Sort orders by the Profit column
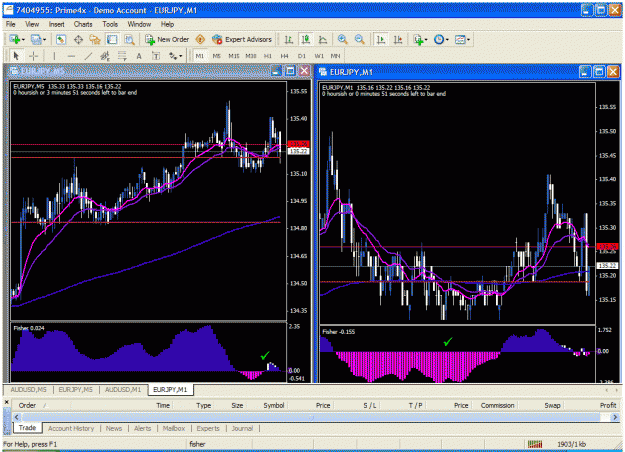625x452 pixels. [608, 405]
